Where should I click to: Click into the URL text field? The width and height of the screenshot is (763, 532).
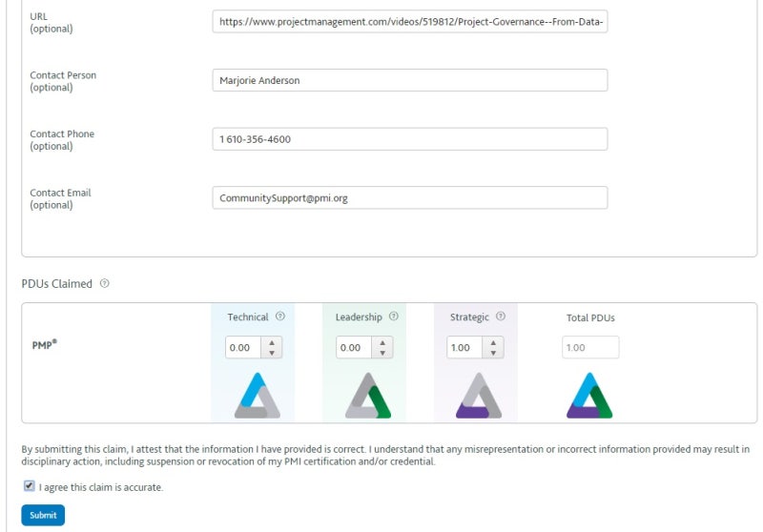coord(409,22)
